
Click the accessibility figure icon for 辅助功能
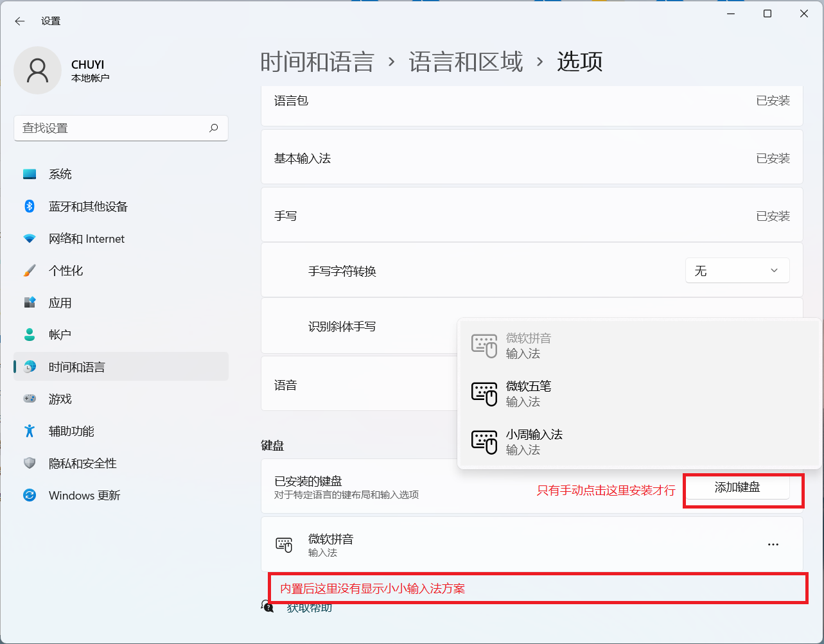point(30,431)
